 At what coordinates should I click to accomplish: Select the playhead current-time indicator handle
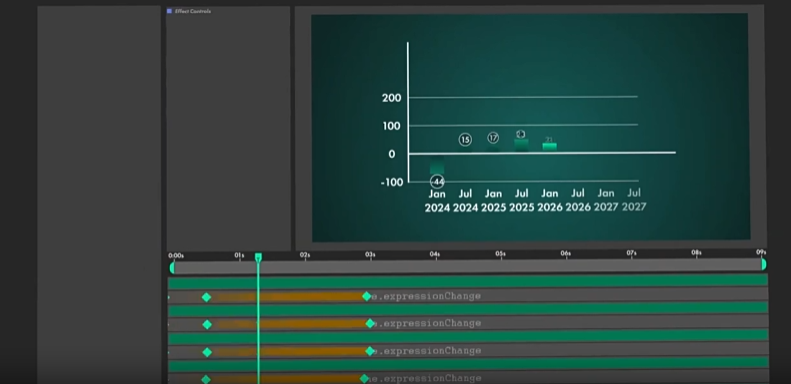(258, 257)
